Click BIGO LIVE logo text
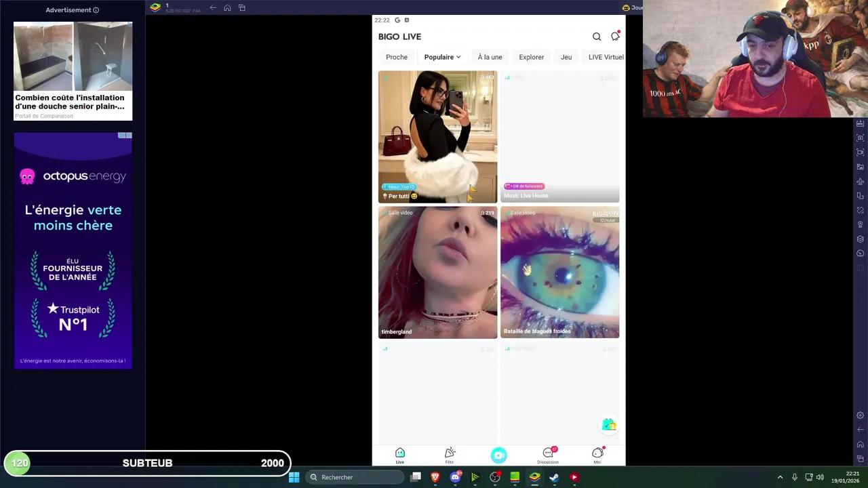Image resolution: width=868 pixels, height=488 pixels. click(399, 37)
